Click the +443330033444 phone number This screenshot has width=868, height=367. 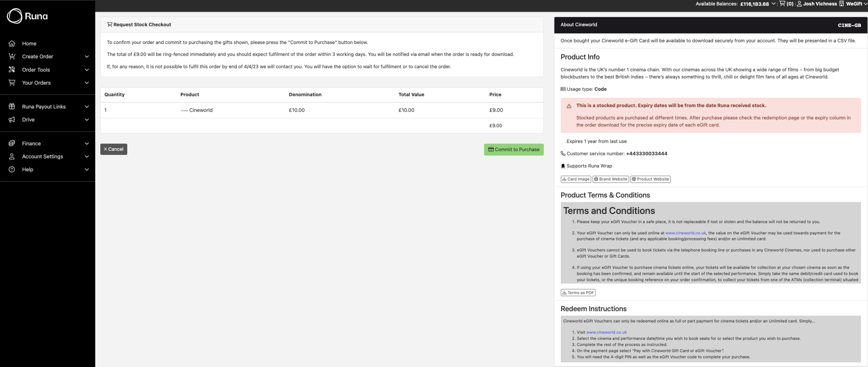click(x=646, y=154)
